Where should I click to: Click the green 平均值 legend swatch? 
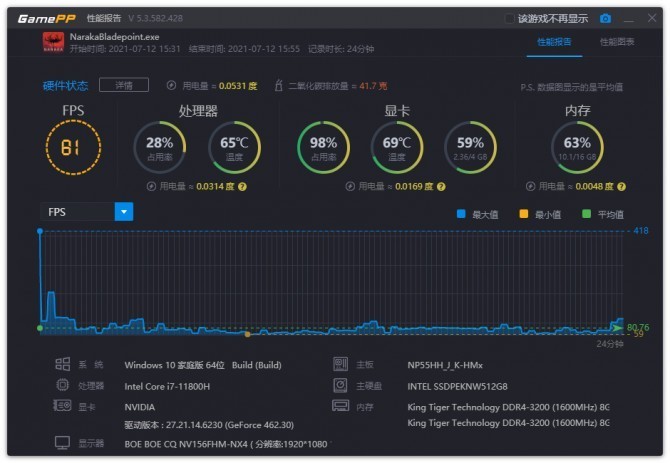pos(587,214)
